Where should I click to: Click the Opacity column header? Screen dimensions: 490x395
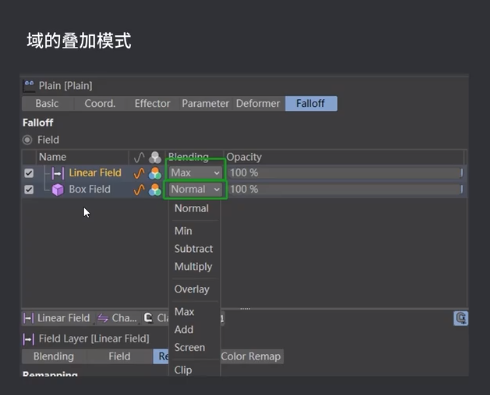coord(244,157)
